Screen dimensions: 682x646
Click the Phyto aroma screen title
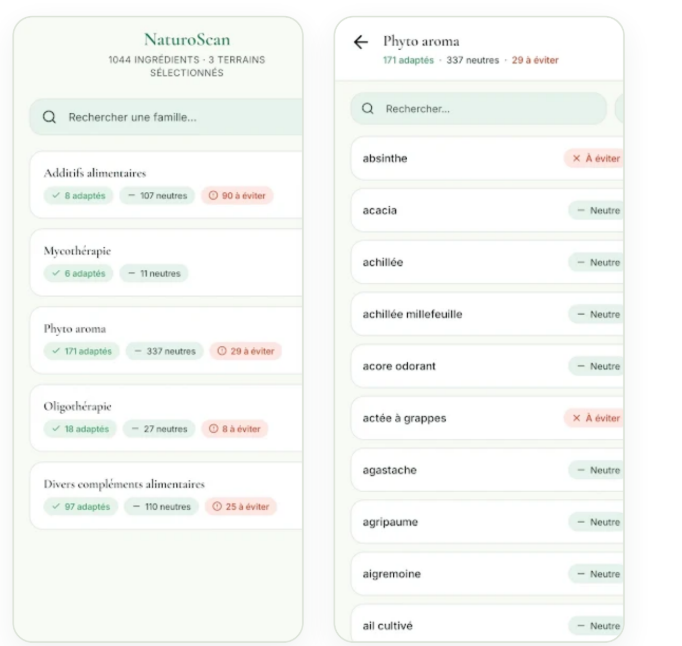[421, 41]
